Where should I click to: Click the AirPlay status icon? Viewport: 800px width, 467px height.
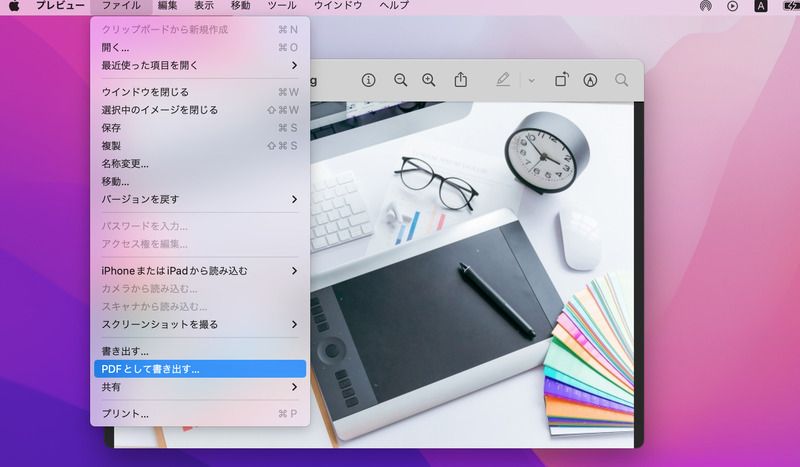tap(706, 6)
